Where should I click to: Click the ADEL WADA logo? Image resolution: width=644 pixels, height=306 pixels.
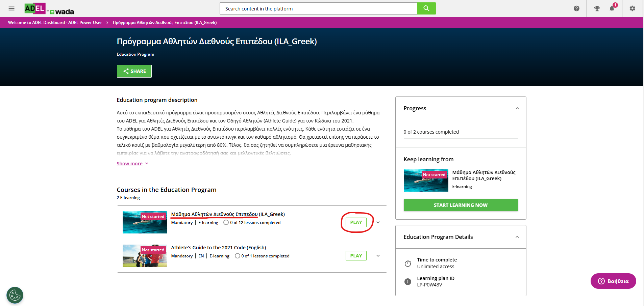click(x=49, y=9)
